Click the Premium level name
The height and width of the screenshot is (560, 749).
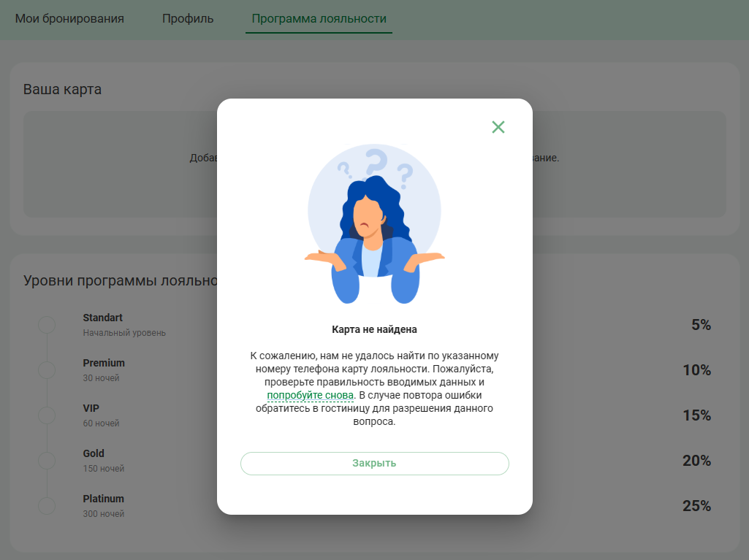104,363
